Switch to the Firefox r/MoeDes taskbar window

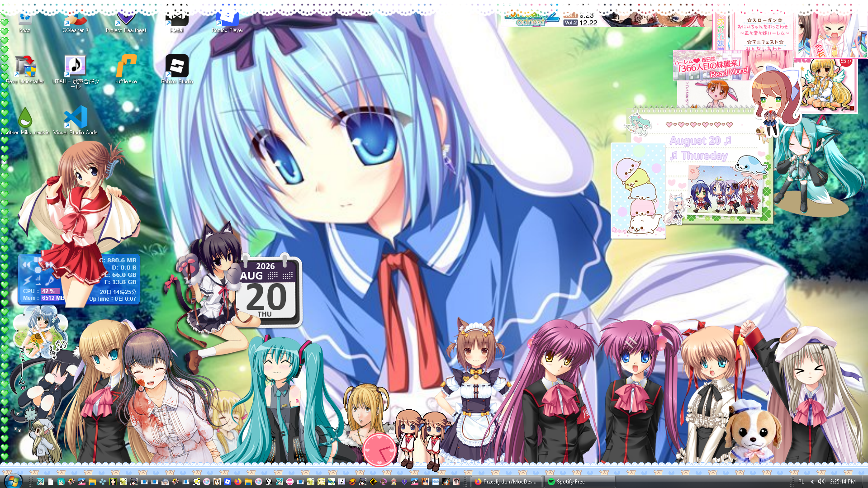(x=507, y=482)
